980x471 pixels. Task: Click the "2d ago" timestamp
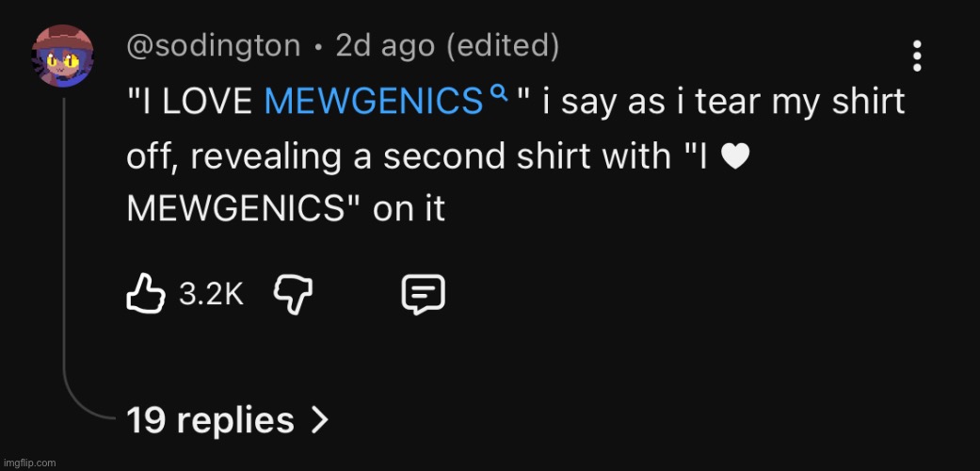[x=386, y=46]
